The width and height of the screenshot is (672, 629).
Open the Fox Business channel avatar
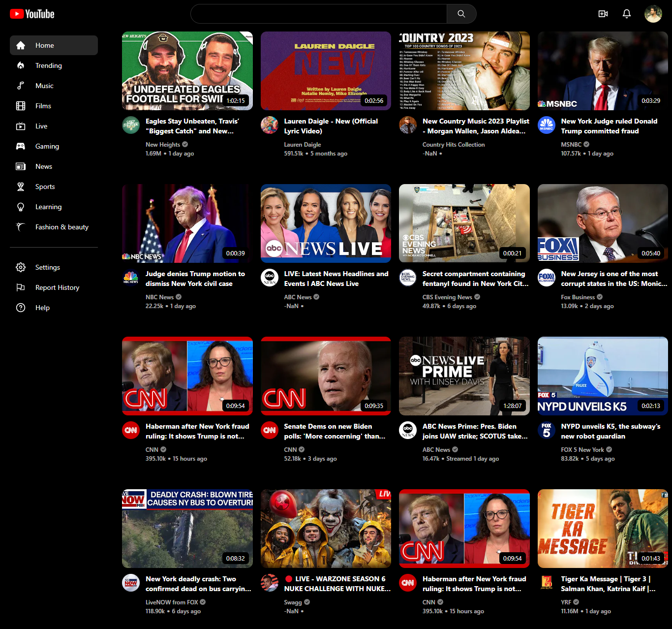[x=547, y=278]
